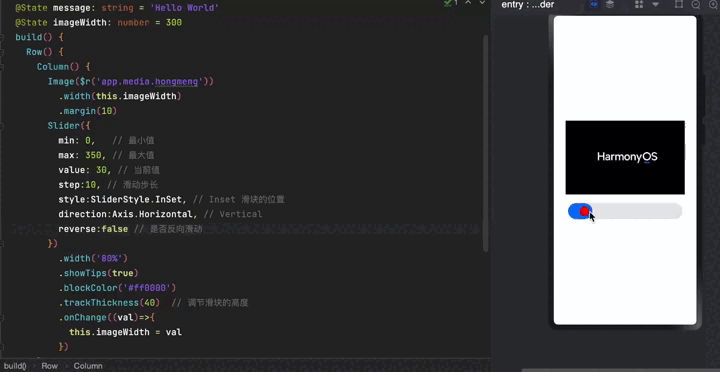
Task: Click 'this.imageWidth = val' line
Action: [x=125, y=332]
